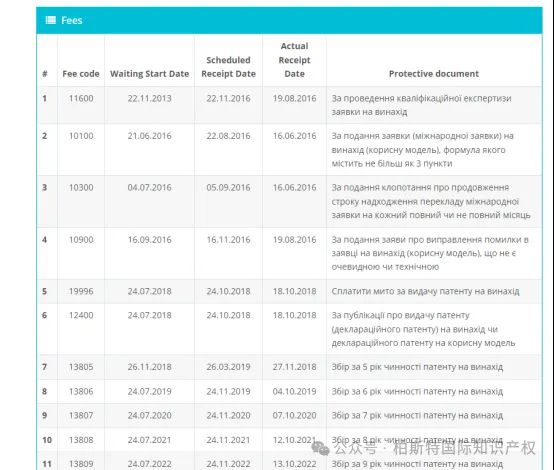Screen dimensions: 554x470
Task: Click the Actual Receipt Date column header
Action: 294,60
